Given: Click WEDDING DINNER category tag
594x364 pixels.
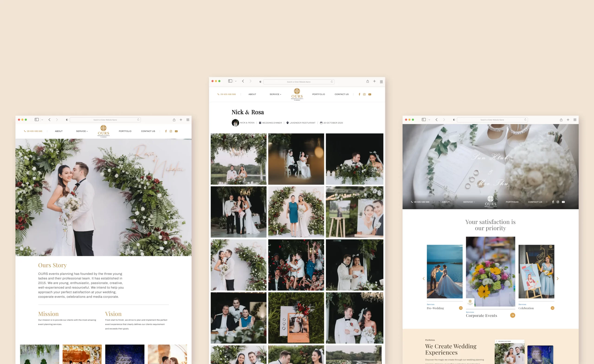Looking at the screenshot, I should tap(270, 123).
